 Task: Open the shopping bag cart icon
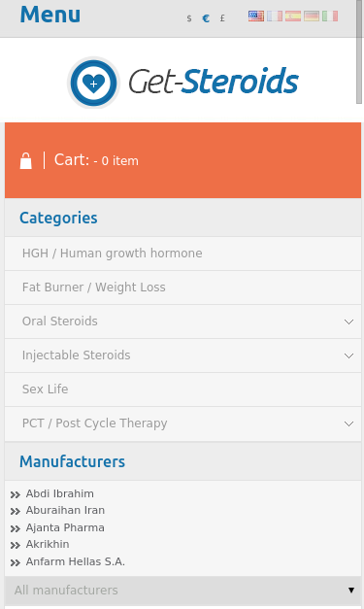pos(26,160)
